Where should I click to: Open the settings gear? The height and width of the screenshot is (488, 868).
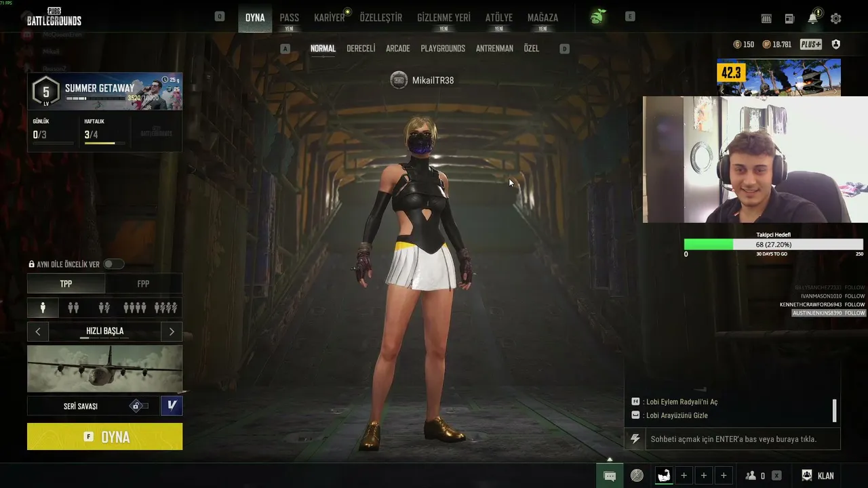835,19
